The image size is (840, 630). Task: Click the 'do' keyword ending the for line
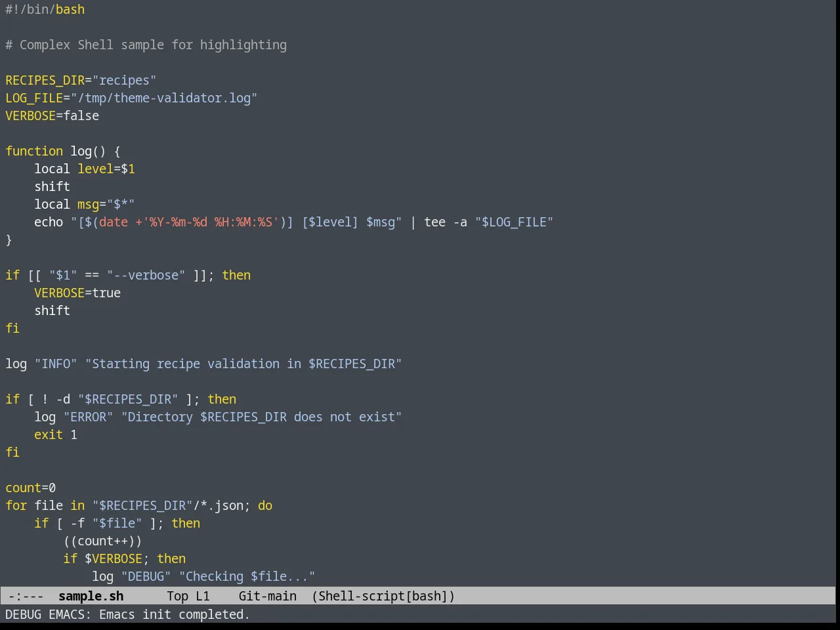[264, 505]
